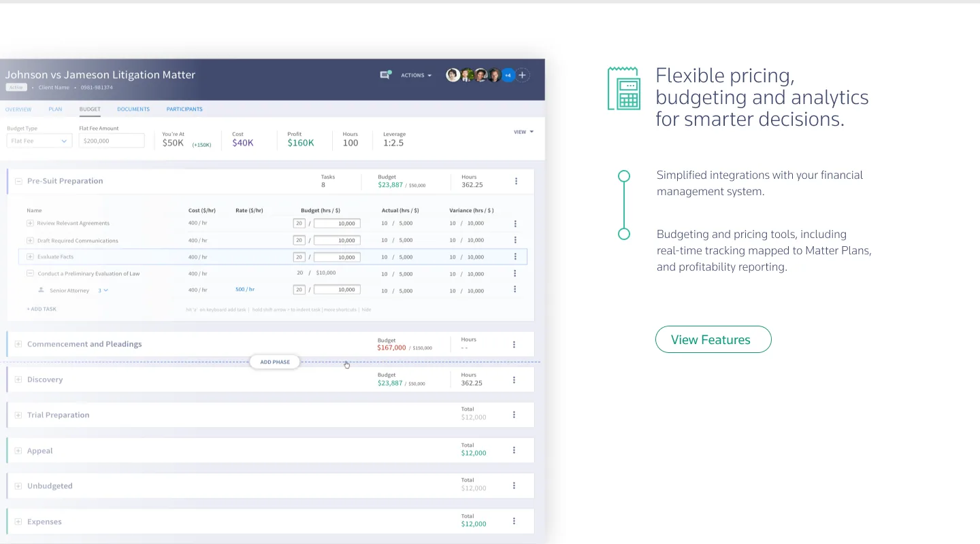Click the hide shortcuts link
The width and height of the screenshot is (980, 544).
[x=366, y=309]
